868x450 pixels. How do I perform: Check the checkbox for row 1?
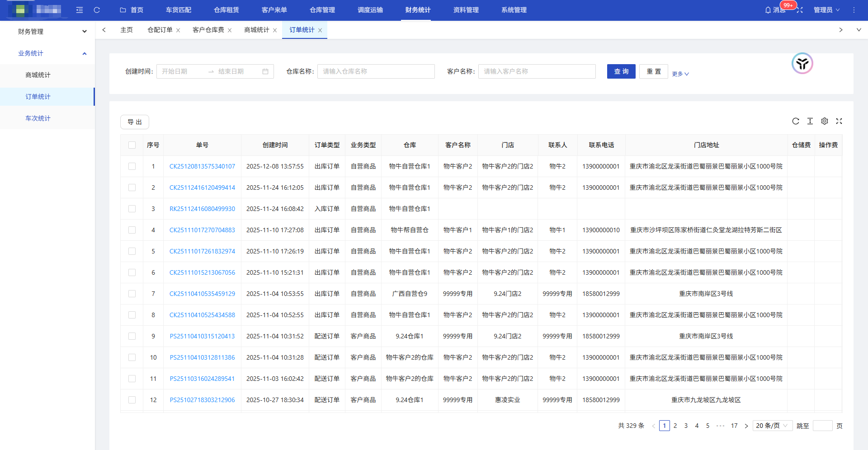(132, 166)
